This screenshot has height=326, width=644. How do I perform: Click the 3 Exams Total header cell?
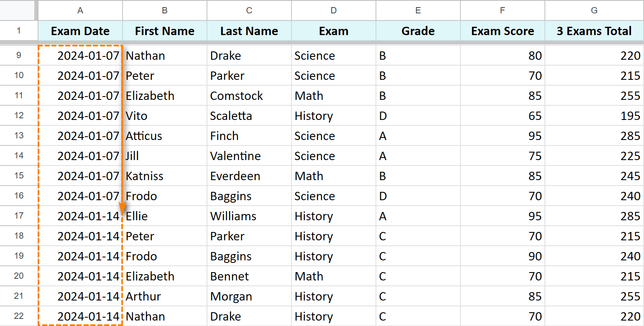(594, 31)
